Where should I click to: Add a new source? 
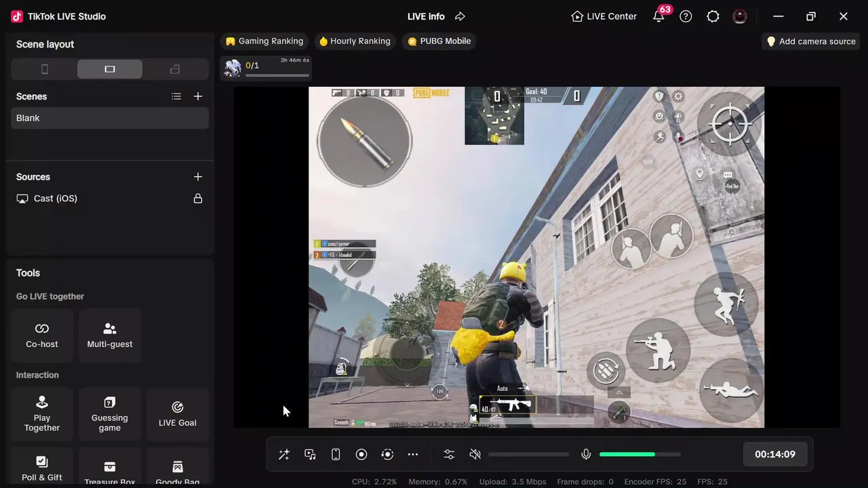(x=198, y=177)
